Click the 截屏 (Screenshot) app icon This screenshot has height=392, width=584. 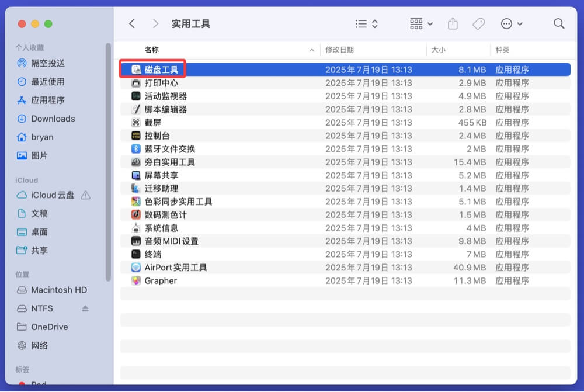[134, 123]
